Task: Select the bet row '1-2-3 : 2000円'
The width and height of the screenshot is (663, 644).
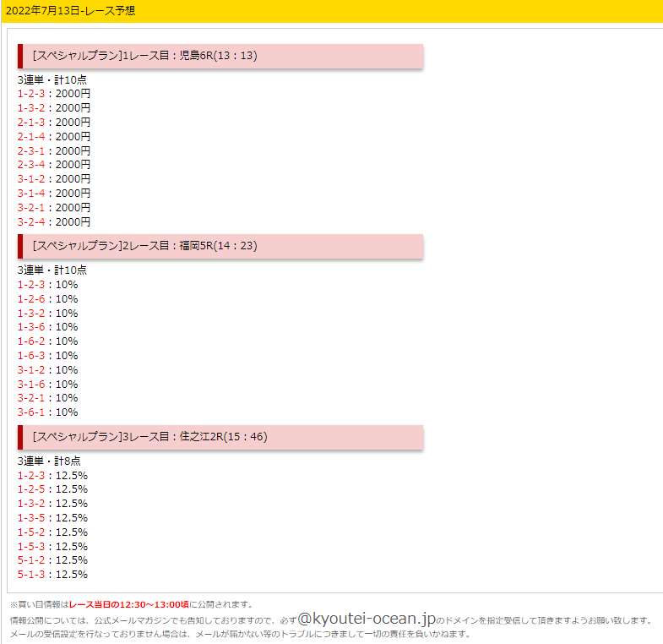Action: pos(54,94)
